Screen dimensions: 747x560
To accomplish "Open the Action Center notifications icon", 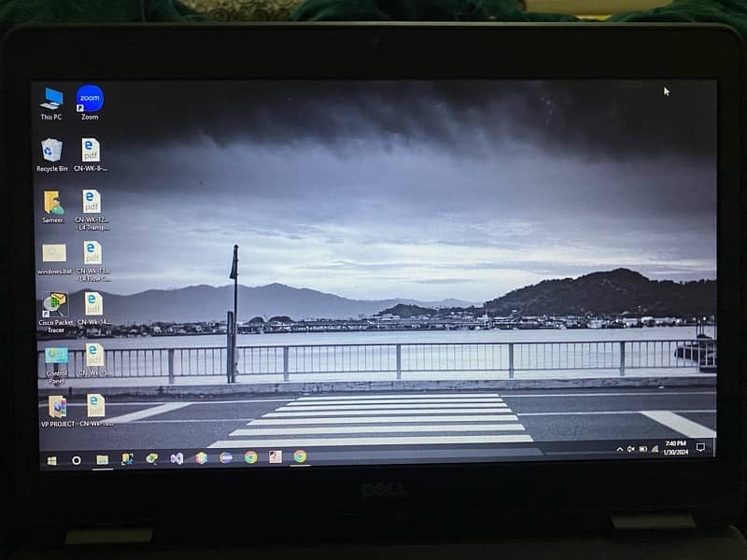I will click(x=700, y=447).
